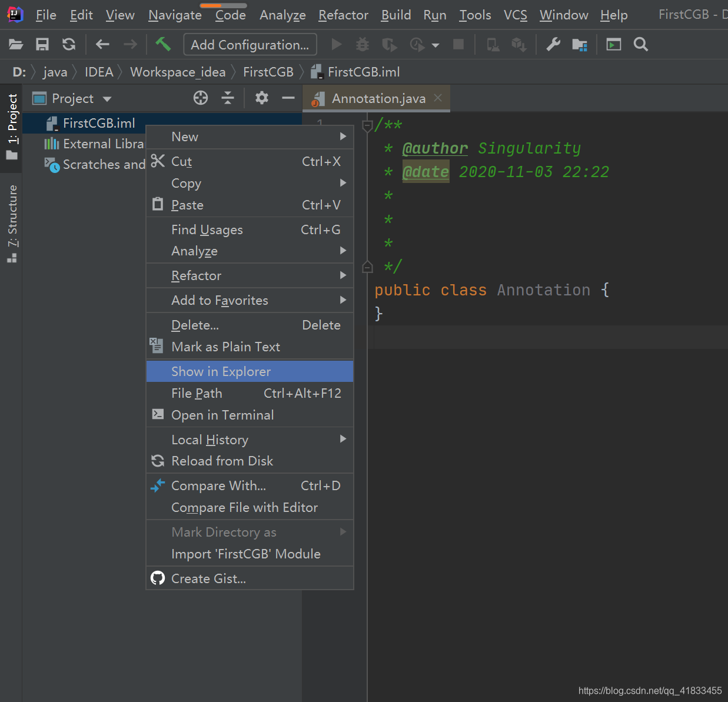
Task: Open the profiler dropdown arrow in toolbar
Action: click(x=436, y=45)
